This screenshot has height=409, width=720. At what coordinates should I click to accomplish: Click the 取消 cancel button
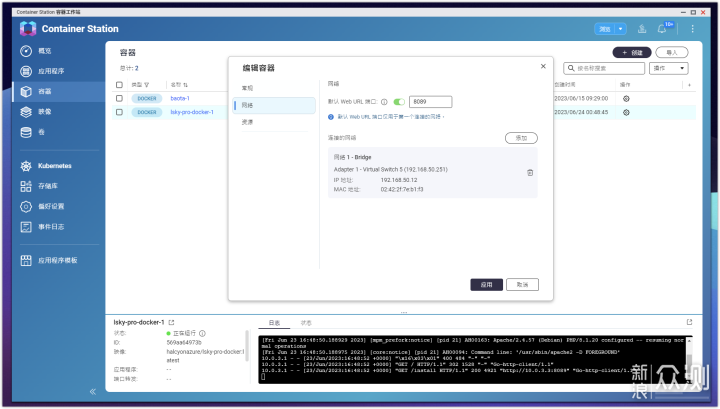(x=522, y=285)
